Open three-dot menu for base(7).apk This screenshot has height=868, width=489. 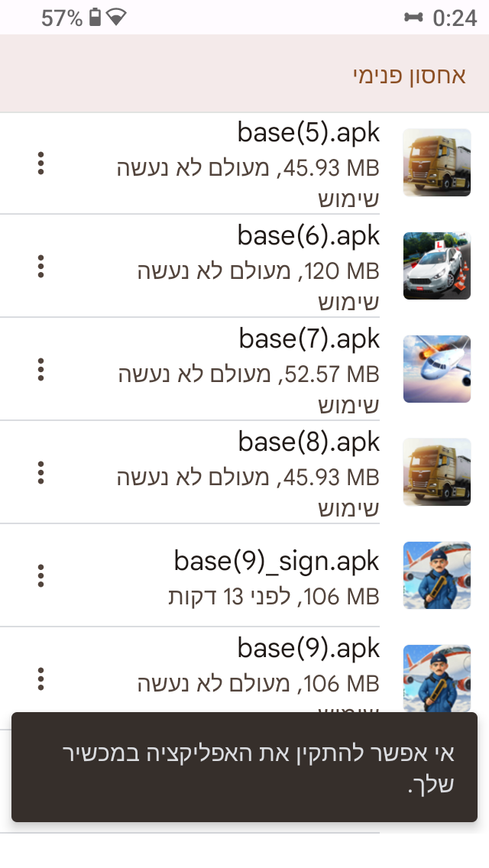(41, 369)
